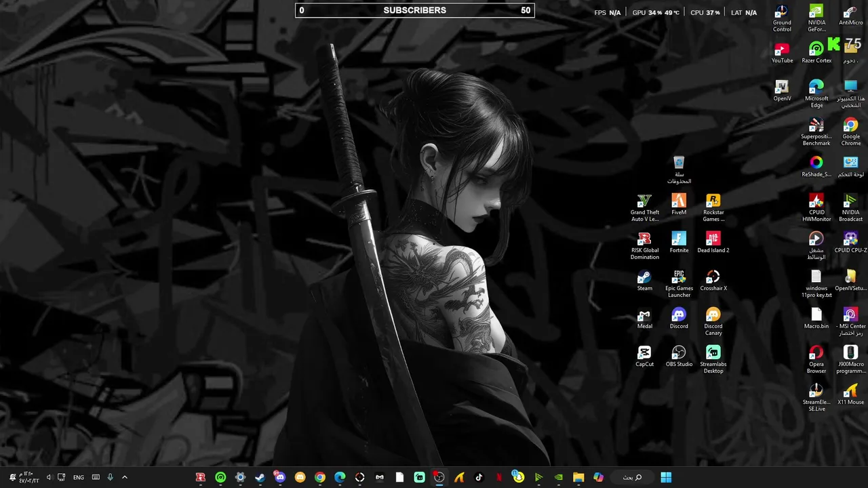Select the Streamlabs Desktop icon
Image resolution: width=868 pixels, height=488 pixels.
[x=713, y=360]
